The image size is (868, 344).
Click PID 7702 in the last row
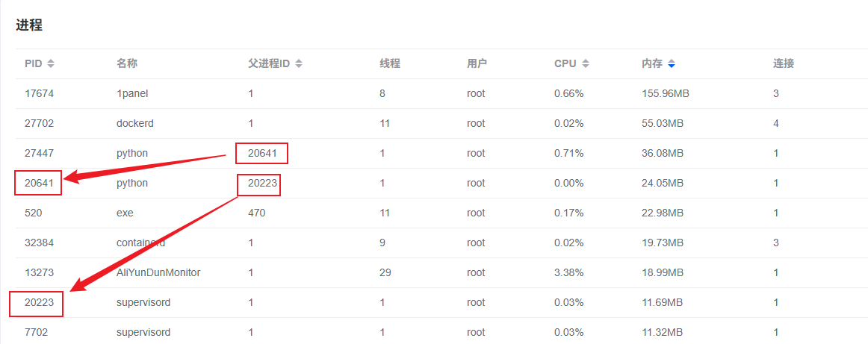click(x=37, y=333)
